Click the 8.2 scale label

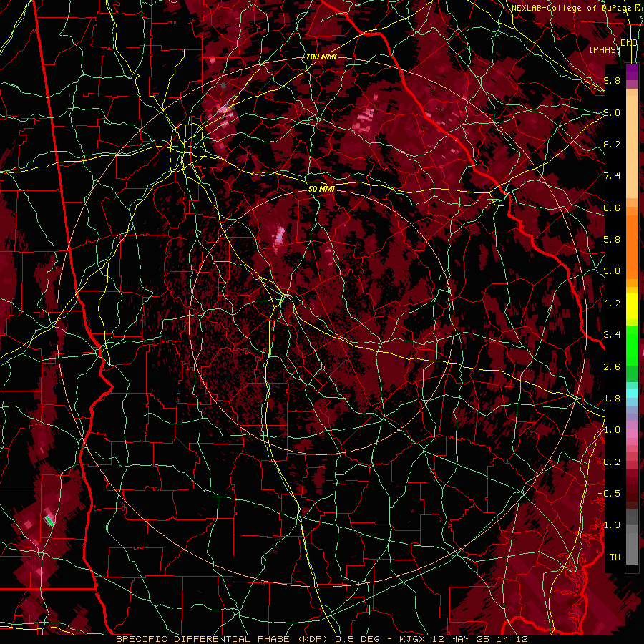(612, 144)
